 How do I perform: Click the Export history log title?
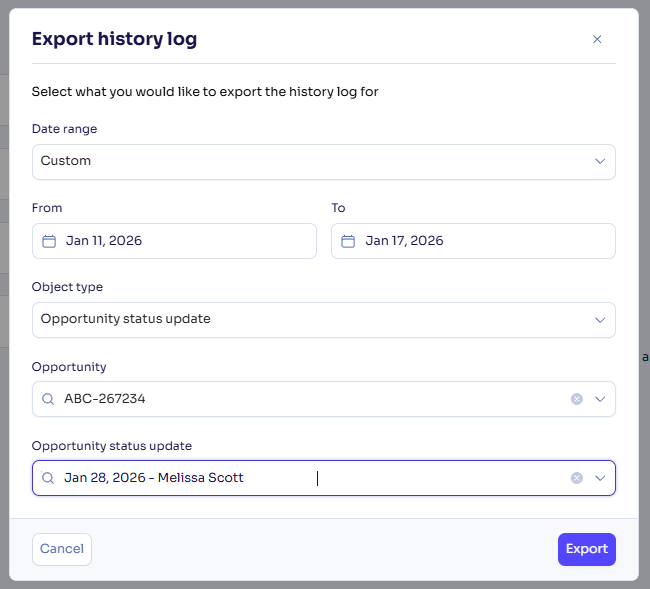114,40
